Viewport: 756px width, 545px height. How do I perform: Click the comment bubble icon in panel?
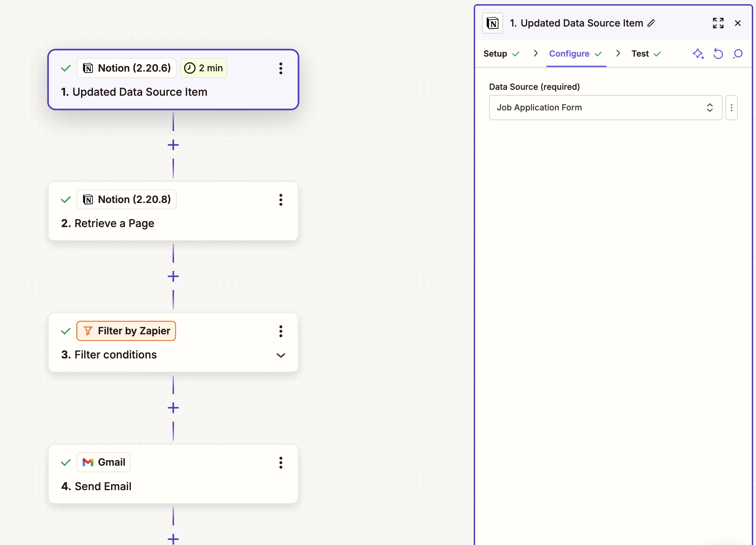737,54
